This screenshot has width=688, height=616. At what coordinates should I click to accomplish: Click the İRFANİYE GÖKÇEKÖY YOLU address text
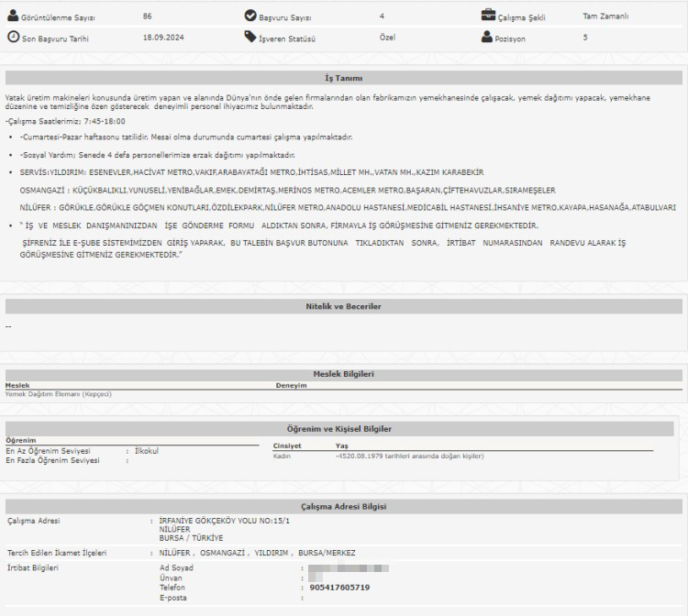213,521
